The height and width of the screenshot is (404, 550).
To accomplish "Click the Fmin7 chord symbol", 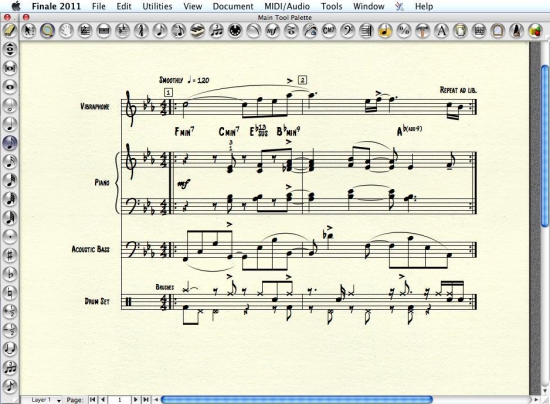I will [x=185, y=132].
